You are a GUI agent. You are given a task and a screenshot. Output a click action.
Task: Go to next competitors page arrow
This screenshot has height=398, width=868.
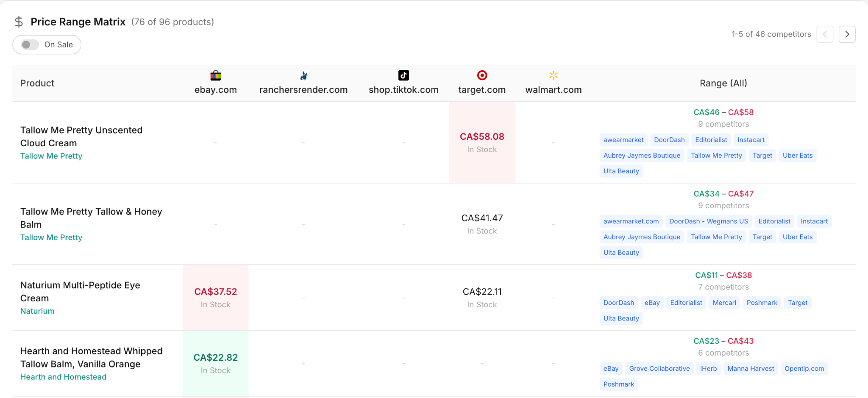[847, 34]
